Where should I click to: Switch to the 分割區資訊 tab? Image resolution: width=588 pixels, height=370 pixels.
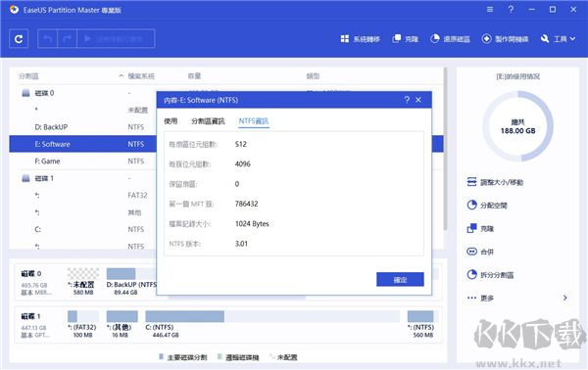(208, 121)
